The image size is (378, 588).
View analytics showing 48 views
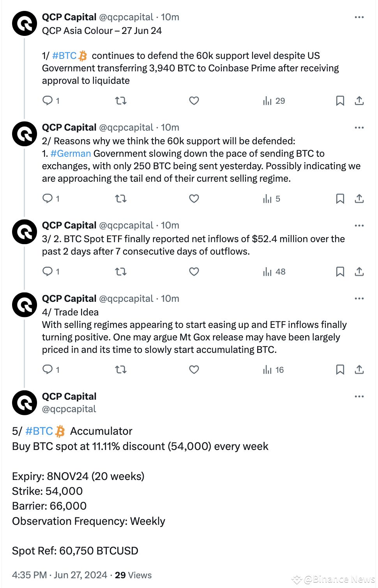(274, 272)
